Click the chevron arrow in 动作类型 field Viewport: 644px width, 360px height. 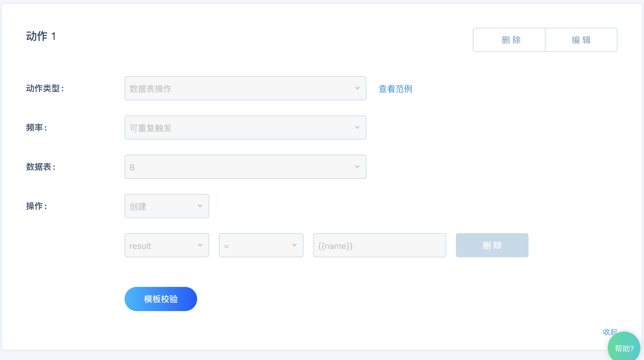pyautogui.click(x=357, y=88)
